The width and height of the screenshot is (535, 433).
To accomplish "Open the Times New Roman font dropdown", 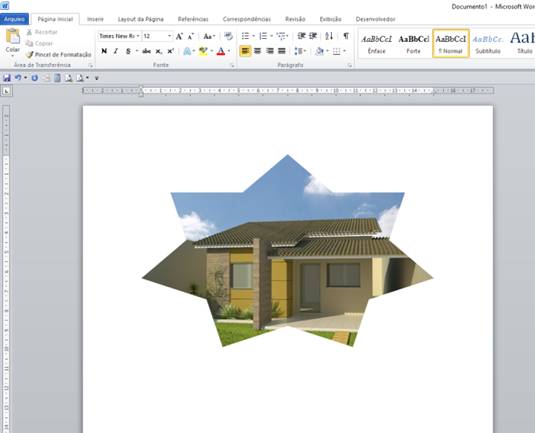I will [x=138, y=36].
